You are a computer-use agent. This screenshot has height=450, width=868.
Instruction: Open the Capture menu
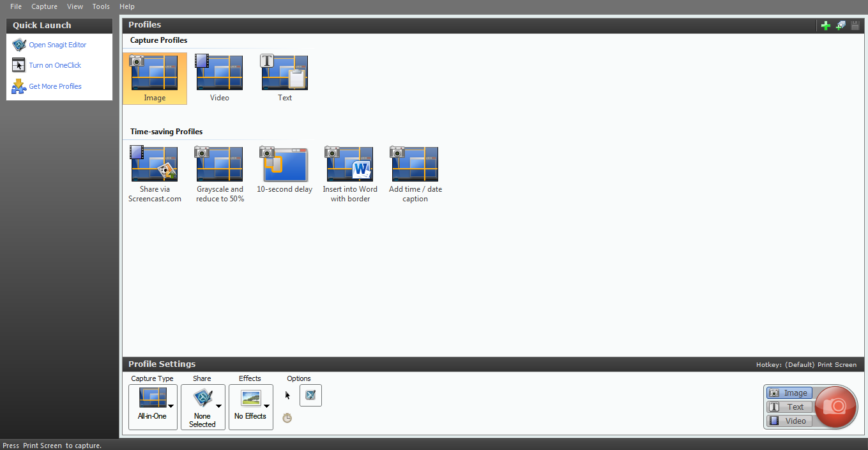click(44, 6)
